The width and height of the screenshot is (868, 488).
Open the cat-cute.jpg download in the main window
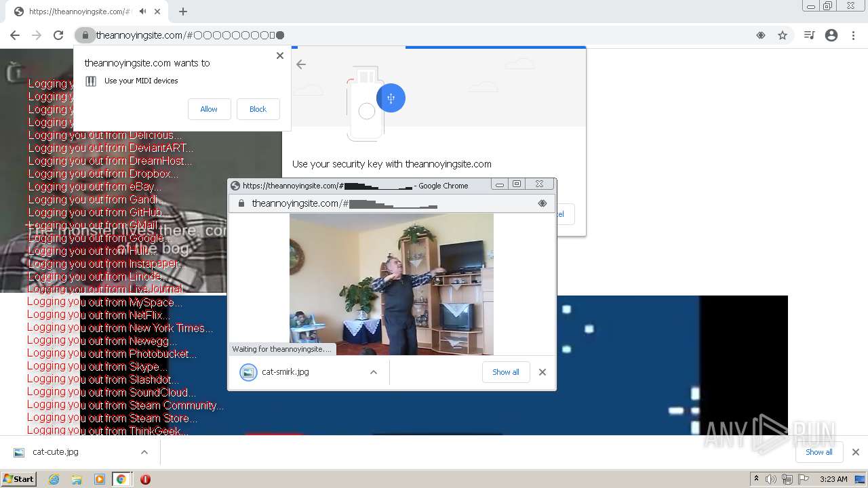pos(46,452)
